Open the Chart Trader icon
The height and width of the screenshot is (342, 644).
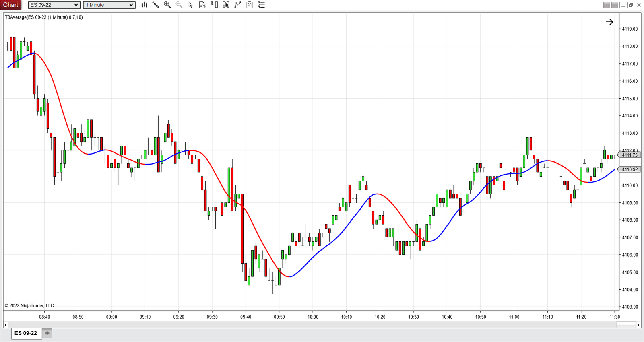point(214,5)
